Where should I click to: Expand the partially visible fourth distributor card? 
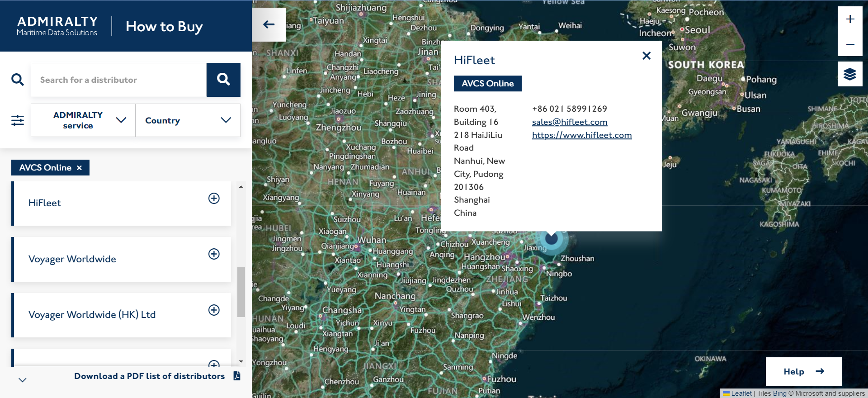[x=214, y=363]
